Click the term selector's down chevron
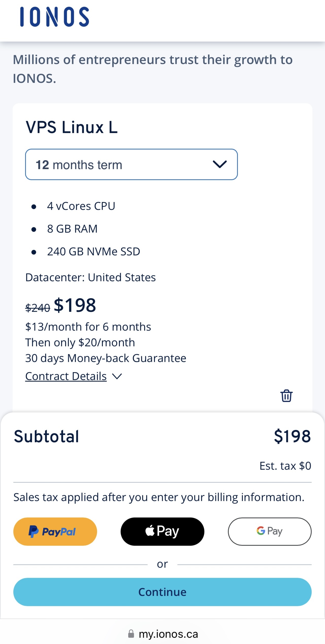 [x=220, y=164]
